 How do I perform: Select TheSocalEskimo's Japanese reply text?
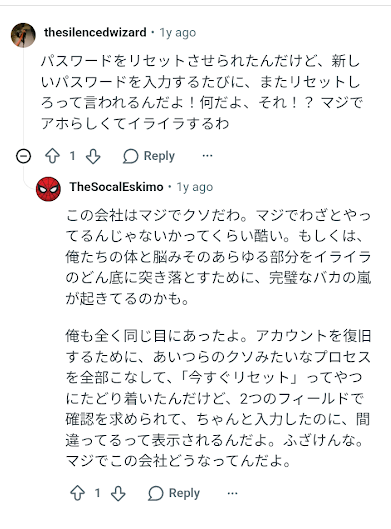[x=218, y=338]
